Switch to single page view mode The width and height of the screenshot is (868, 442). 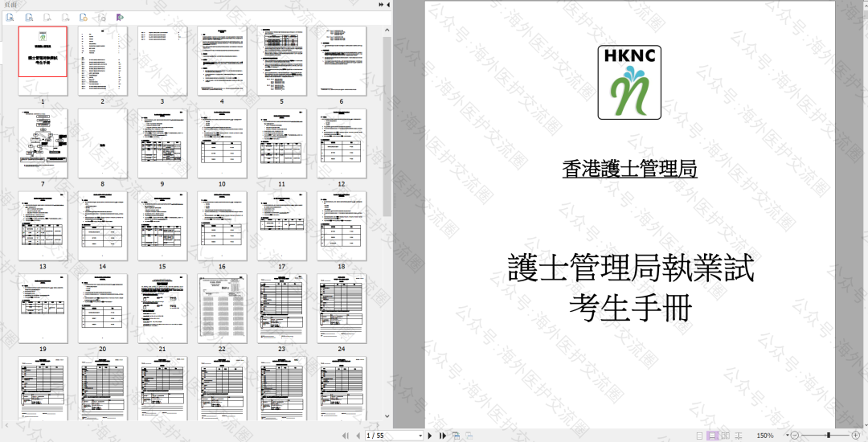(x=698, y=436)
